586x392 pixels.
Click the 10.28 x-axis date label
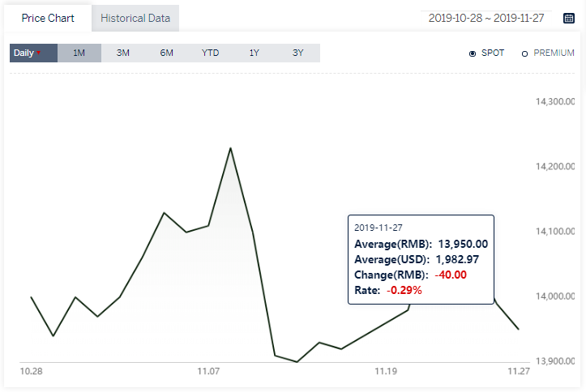31,372
